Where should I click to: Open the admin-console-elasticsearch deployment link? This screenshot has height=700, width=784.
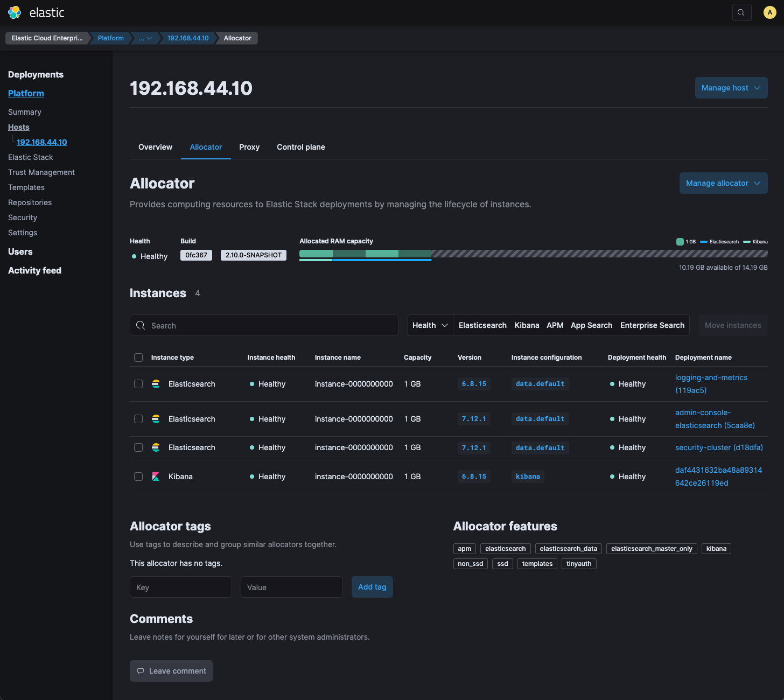715,419
